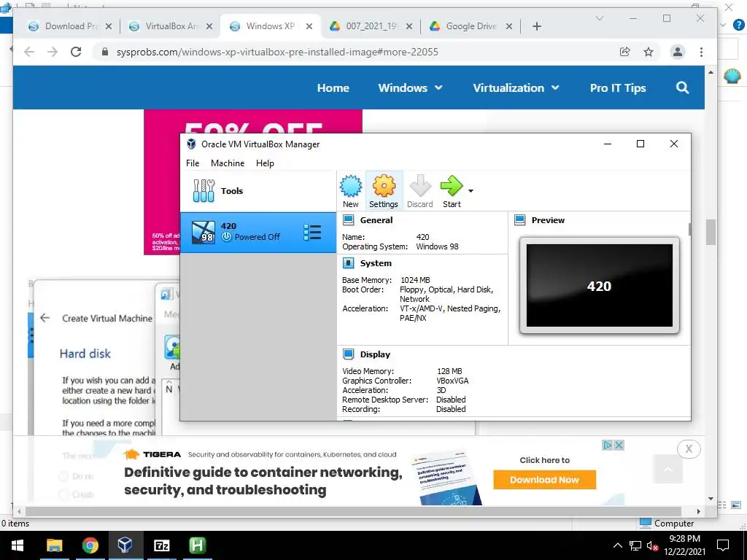747x560 pixels.
Task: Switch to the Google Drive tab
Action: (x=471, y=26)
